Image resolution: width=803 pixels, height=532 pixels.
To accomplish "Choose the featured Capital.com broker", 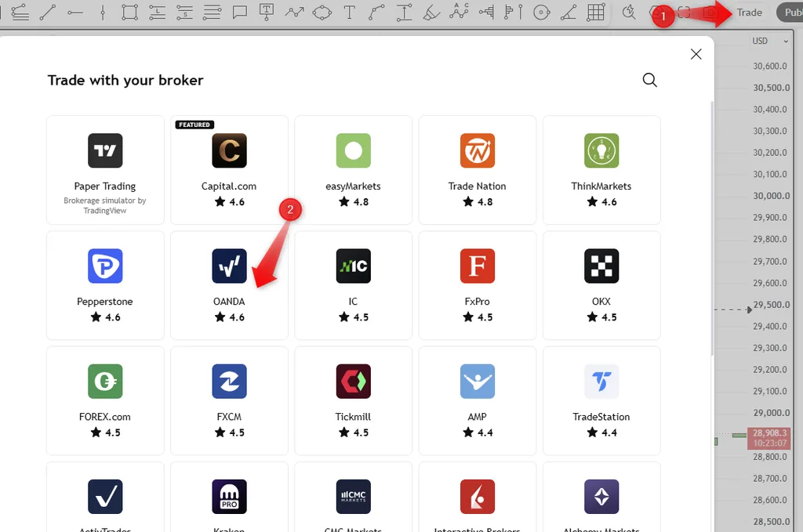I will coord(229,170).
